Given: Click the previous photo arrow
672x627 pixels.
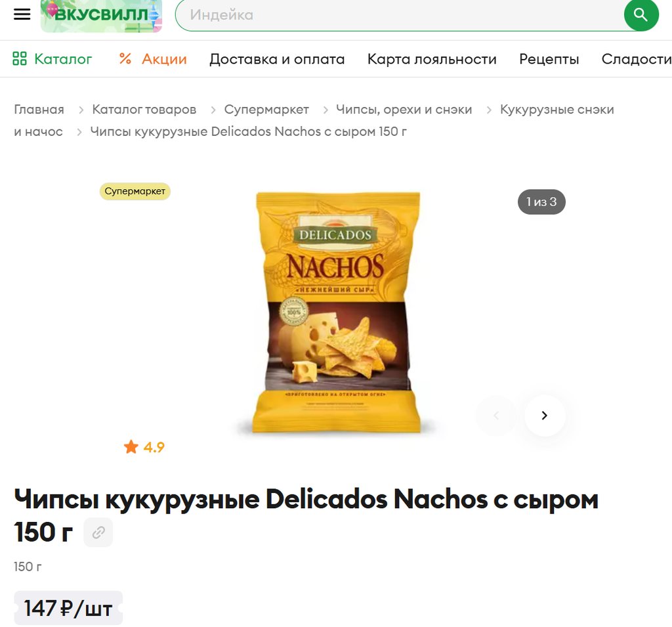Looking at the screenshot, I should (x=496, y=415).
